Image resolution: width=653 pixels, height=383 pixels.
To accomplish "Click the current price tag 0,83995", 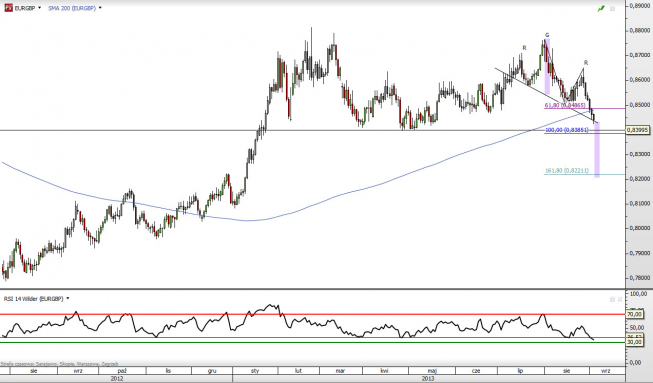I will click(x=637, y=130).
